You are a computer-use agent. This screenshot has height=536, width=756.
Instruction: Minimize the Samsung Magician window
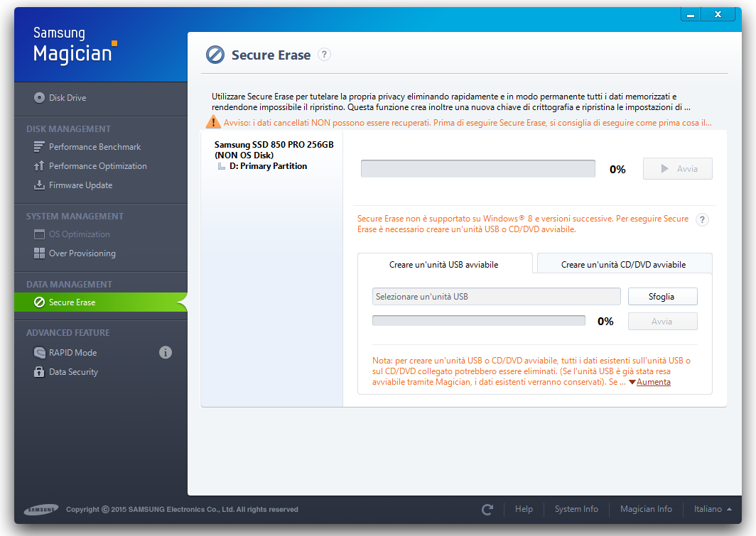click(691, 15)
